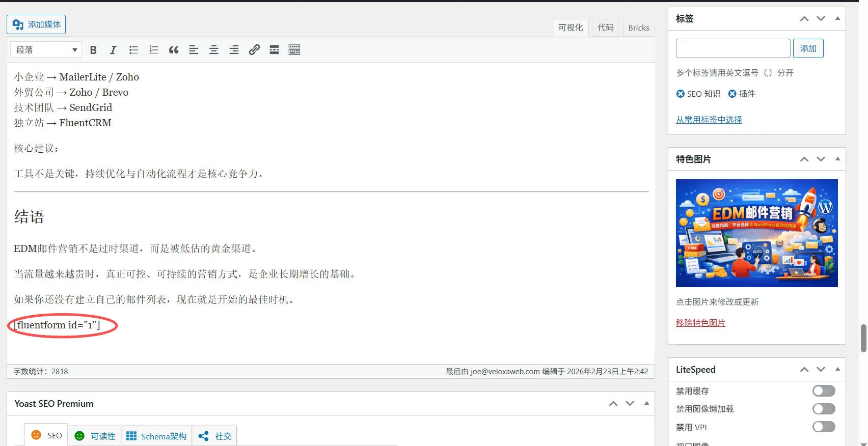Toggle the disable VPI switch
868x446 pixels.
pyautogui.click(x=823, y=427)
